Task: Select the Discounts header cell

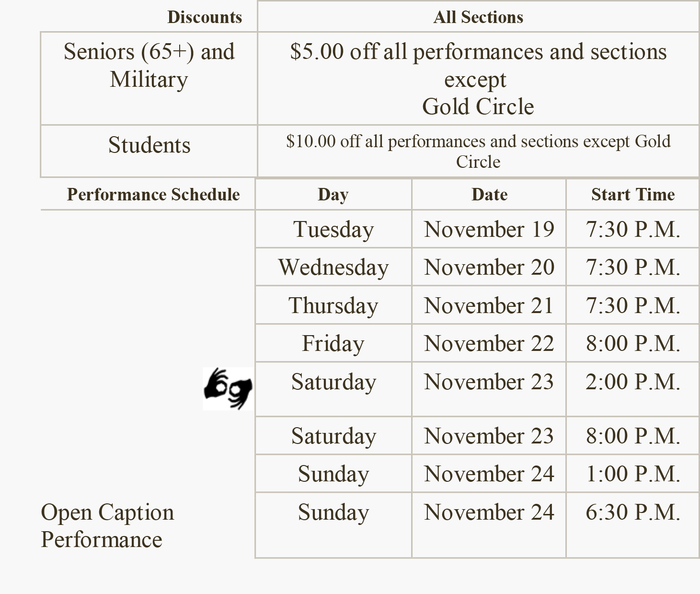Action: pos(205,17)
